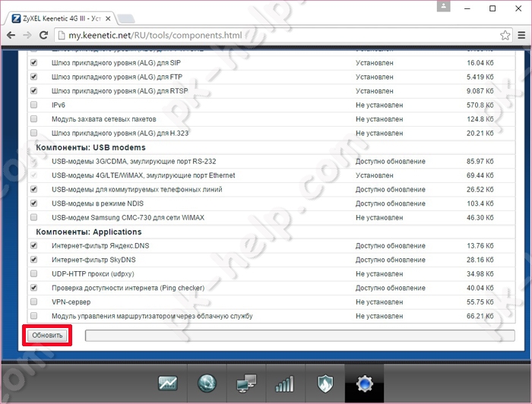532x404 pixels.
Task: Uncheck ALG for FTP checkbox
Action: 34,77
